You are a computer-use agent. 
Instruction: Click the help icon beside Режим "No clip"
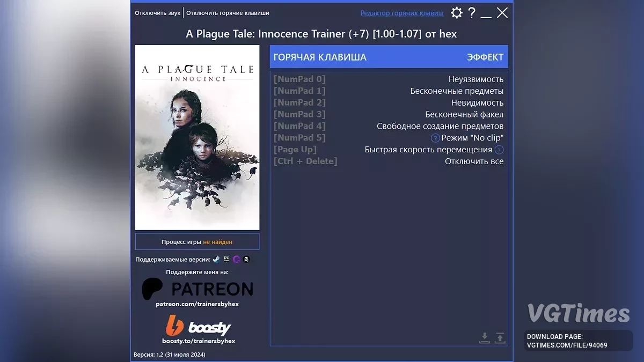(x=435, y=138)
